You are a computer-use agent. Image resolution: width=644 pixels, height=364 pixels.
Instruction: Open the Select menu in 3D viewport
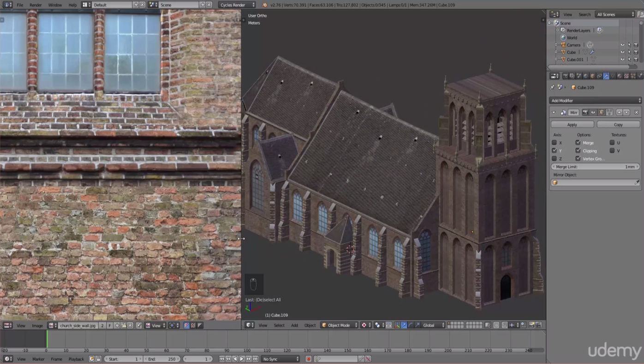(x=279, y=325)
